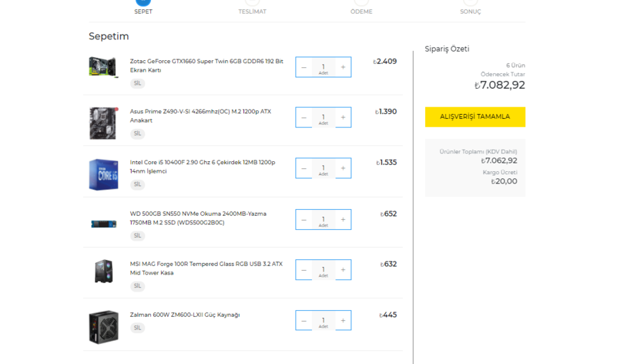Decrease quantity of Asus Prime Z490 motherboard
This screenshot has height=364, width=644.
coord(304,118)
